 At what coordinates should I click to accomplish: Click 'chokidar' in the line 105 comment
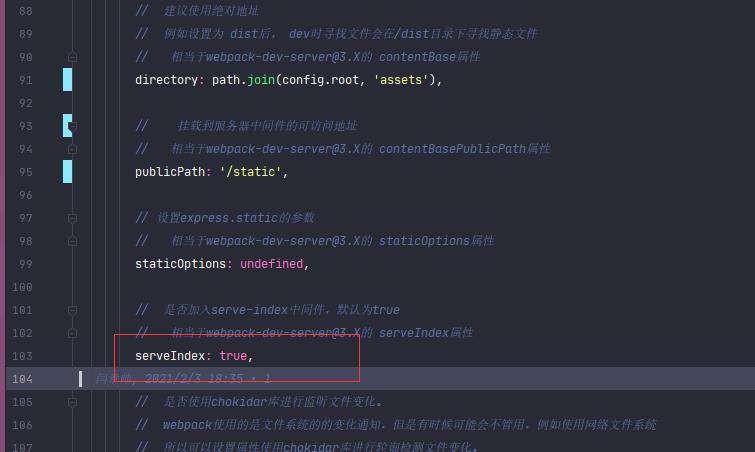point(239,401)
